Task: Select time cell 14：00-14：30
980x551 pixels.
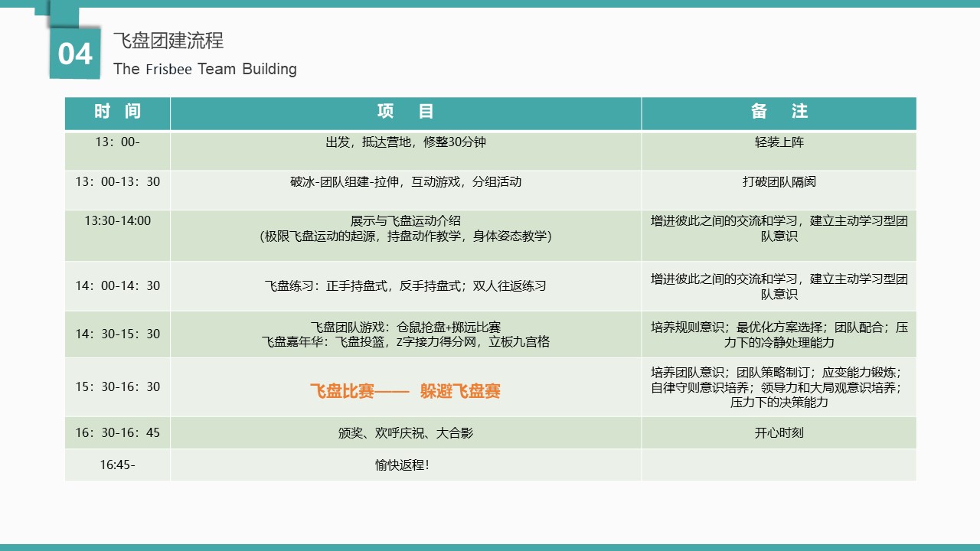Action: tap(118, 285)
